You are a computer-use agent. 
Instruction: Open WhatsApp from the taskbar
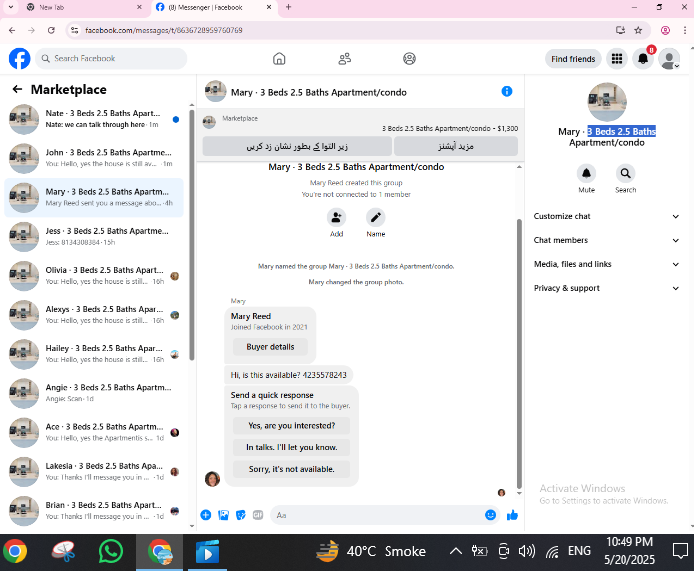point(111,552)
